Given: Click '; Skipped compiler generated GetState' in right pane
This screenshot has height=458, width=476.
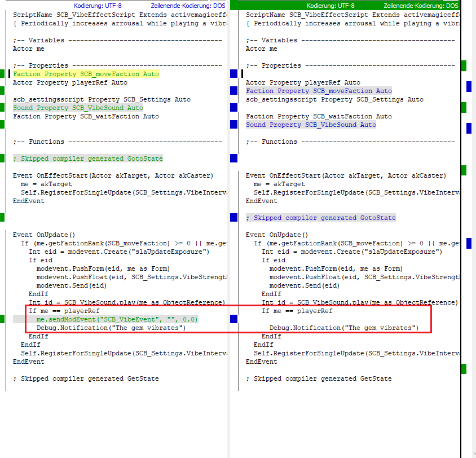Looking at the screenshot, I should pos(319,379).
